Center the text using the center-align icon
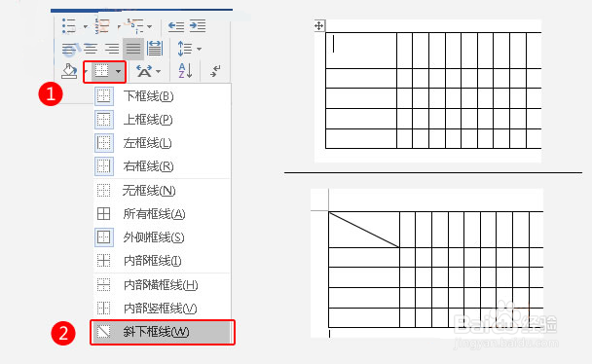The height and width of the screenshot is (364, 592). [91, 49]
